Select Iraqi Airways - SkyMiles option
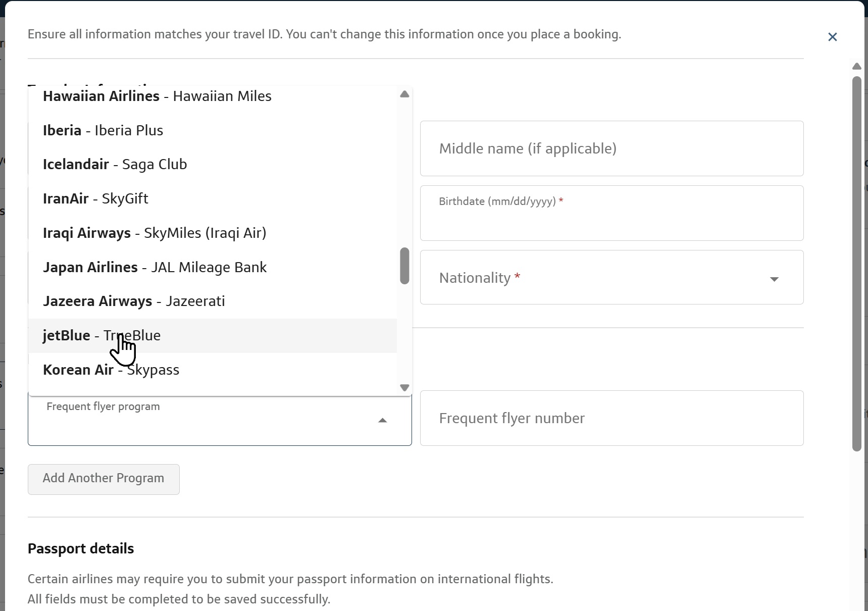 pos(213,233)
